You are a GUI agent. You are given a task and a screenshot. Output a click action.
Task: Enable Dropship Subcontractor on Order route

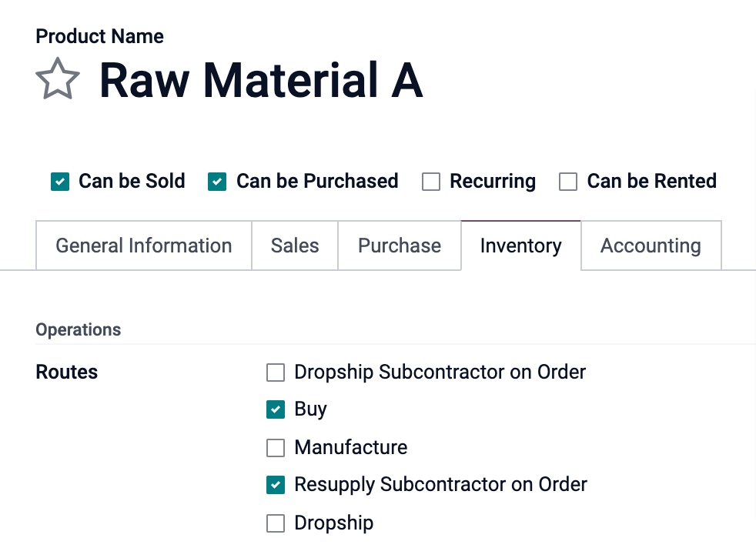click(276, 373)
